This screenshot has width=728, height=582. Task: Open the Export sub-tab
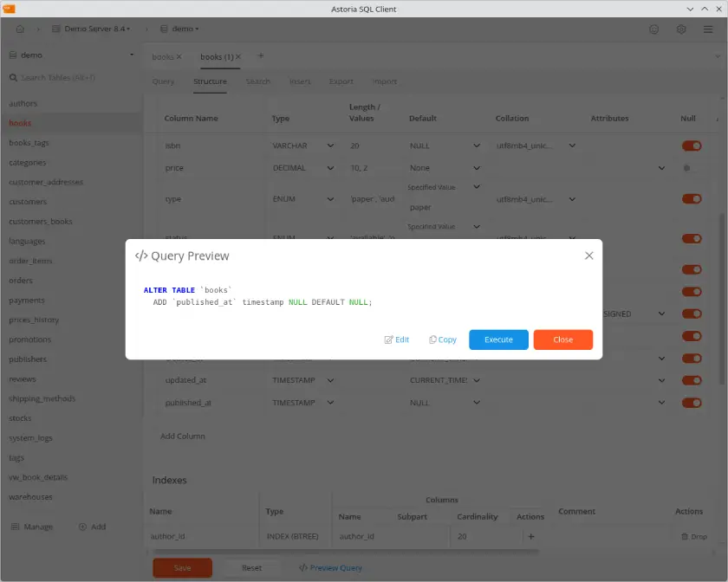coord(341,81)
